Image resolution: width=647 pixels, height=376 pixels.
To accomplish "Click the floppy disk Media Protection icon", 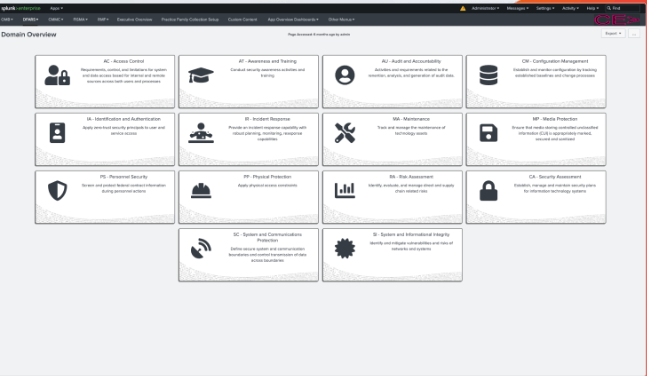I will [489, 133].
